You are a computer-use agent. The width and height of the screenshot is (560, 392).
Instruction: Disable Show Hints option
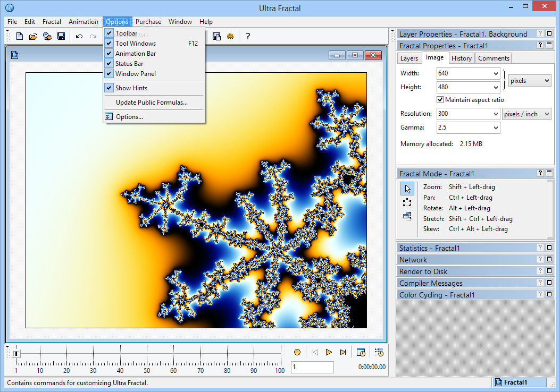pyautogui.click(x=154, y=88)
